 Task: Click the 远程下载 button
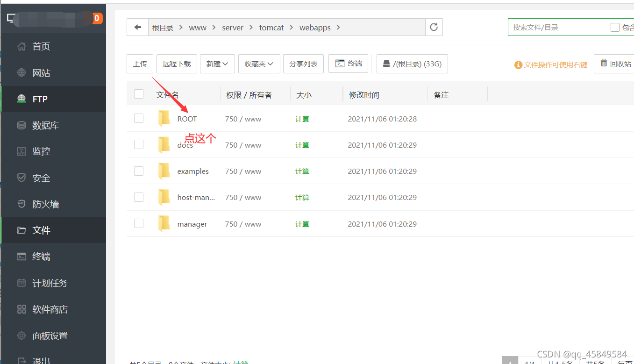(177, 64)
